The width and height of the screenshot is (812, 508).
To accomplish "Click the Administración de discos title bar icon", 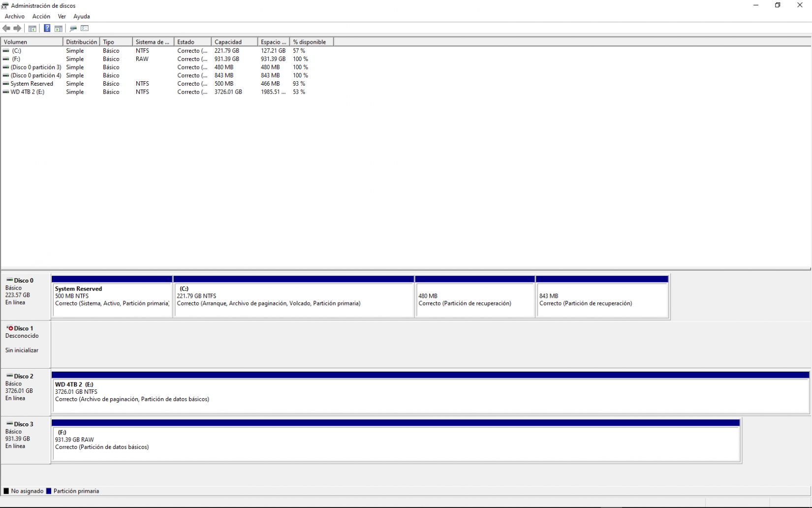I will click(5, 6).
